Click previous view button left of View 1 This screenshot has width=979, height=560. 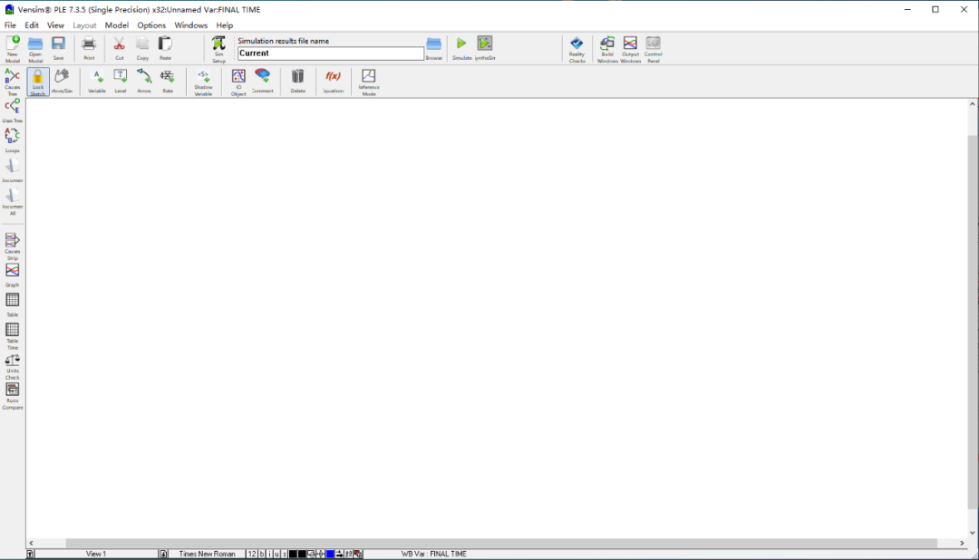(30, 554)
